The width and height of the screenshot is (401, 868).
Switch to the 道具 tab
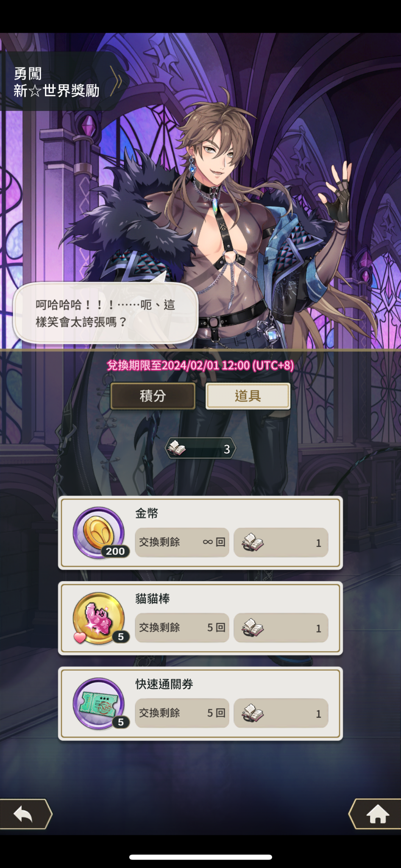point(248,396)
